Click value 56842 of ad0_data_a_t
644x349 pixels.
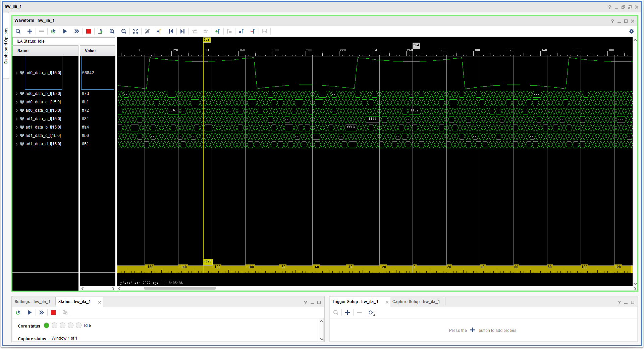(x=88, y=73)
